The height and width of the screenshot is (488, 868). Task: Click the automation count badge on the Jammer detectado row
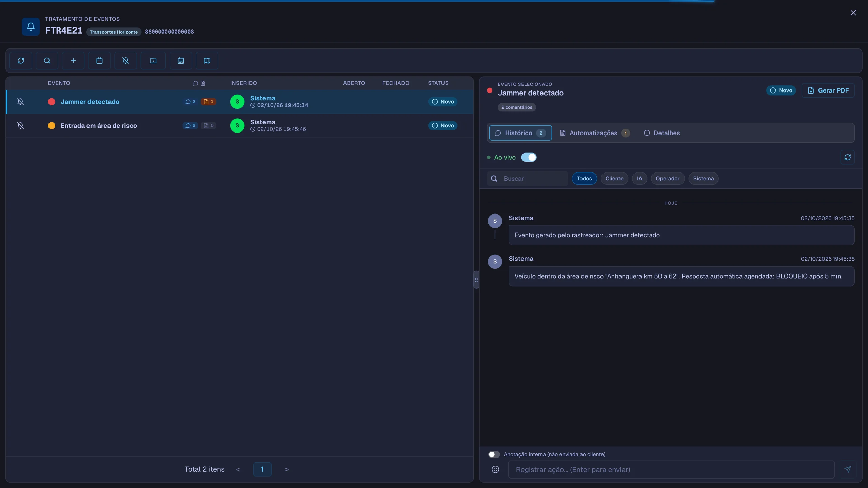[x=209, y=102]
